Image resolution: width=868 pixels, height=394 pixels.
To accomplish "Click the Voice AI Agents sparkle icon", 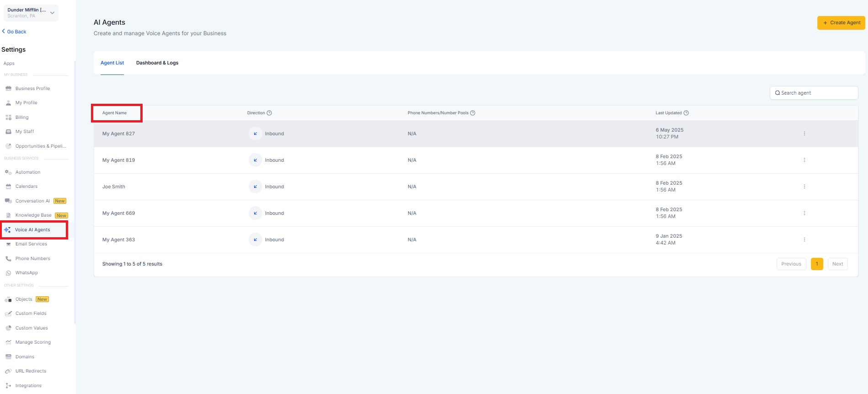I will click(7, 230).
